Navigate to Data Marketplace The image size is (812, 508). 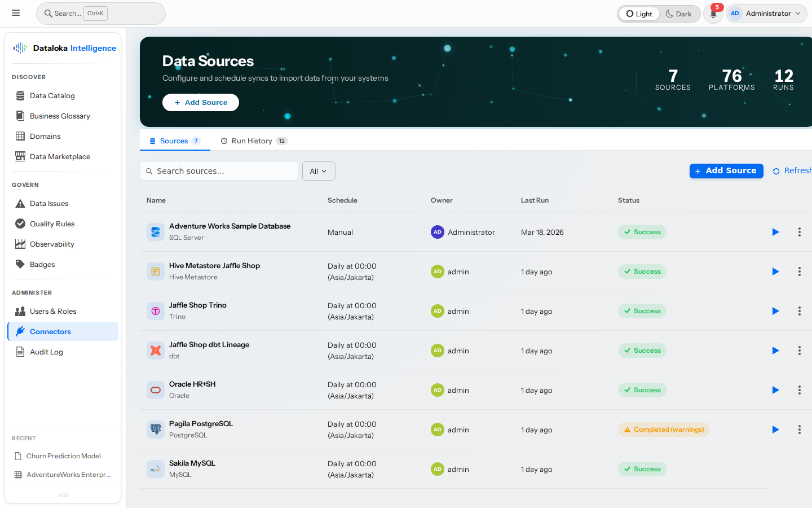point(60,156)
